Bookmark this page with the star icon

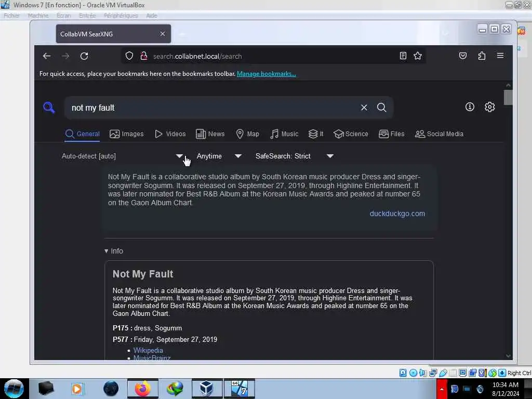pos(418,56)
